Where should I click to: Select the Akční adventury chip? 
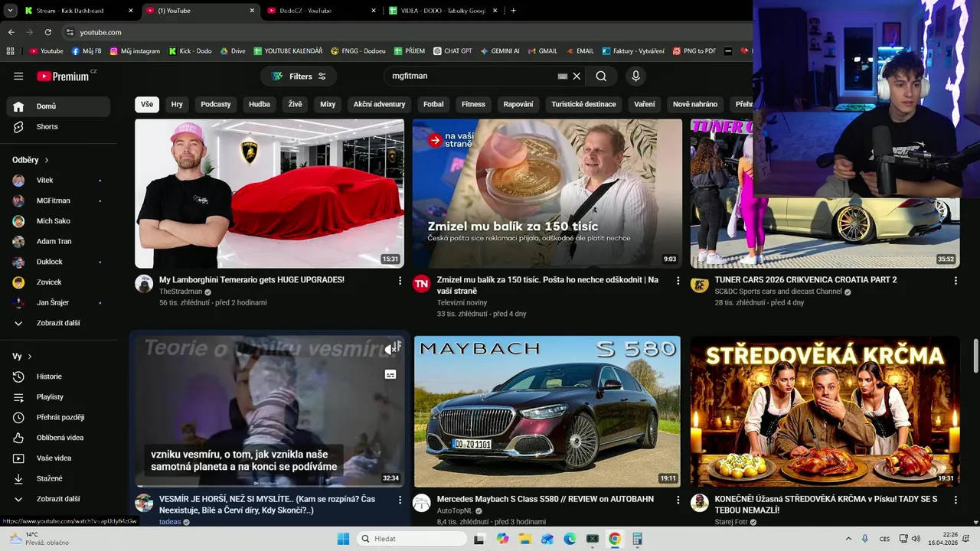pos(379,104)
